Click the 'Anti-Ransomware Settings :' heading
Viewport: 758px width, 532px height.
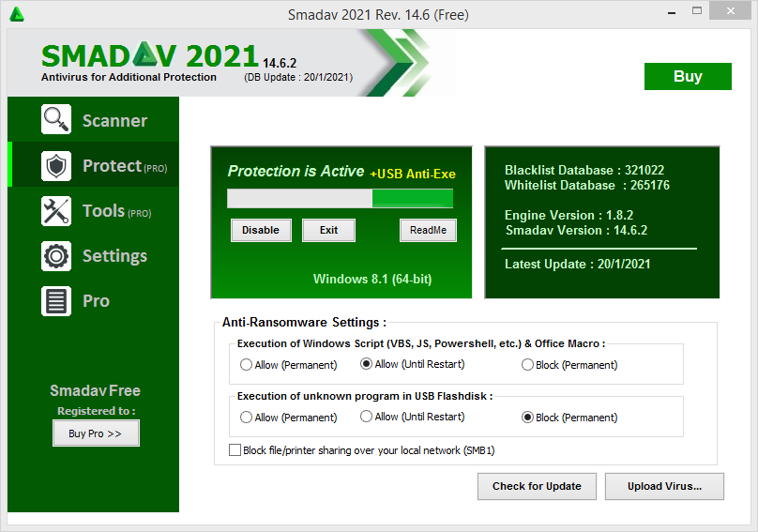(x=304, y=323)
